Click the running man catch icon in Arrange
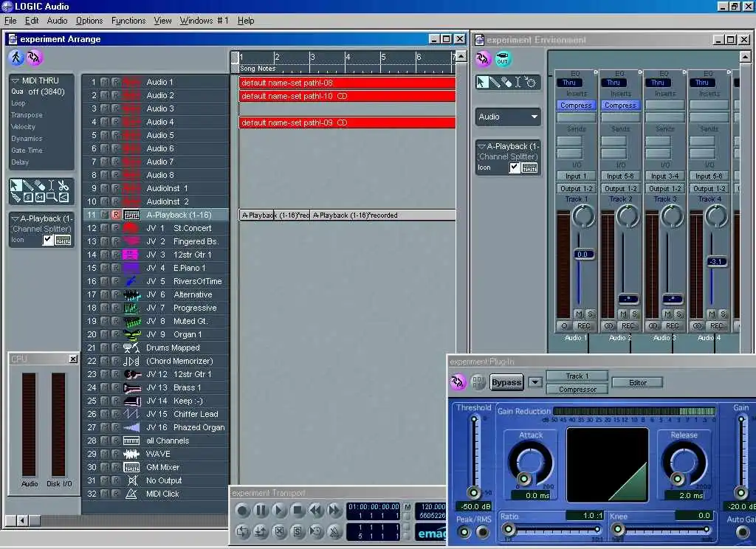Image resolution: width=756 pixels, height=549 pixels. [16, 58]
